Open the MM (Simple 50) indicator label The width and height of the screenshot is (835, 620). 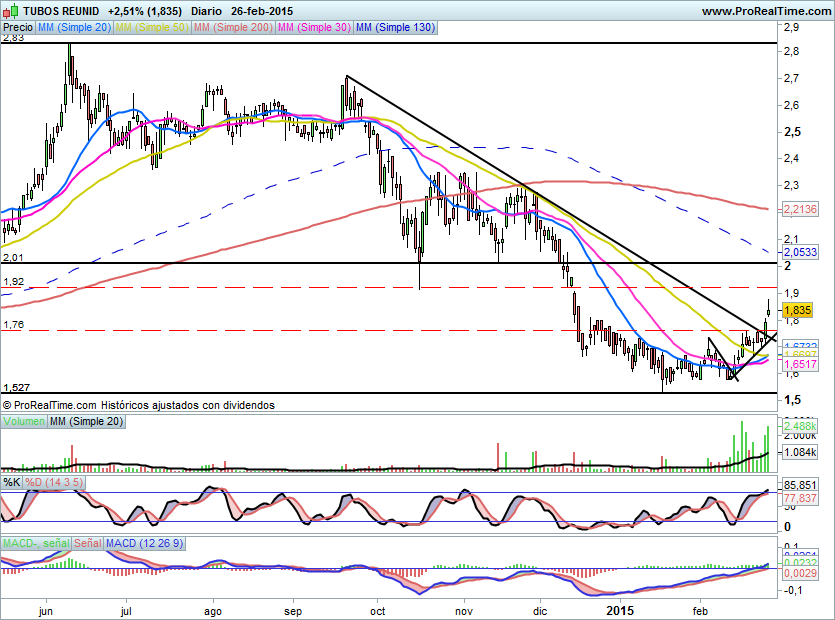(x=152, y=28)
